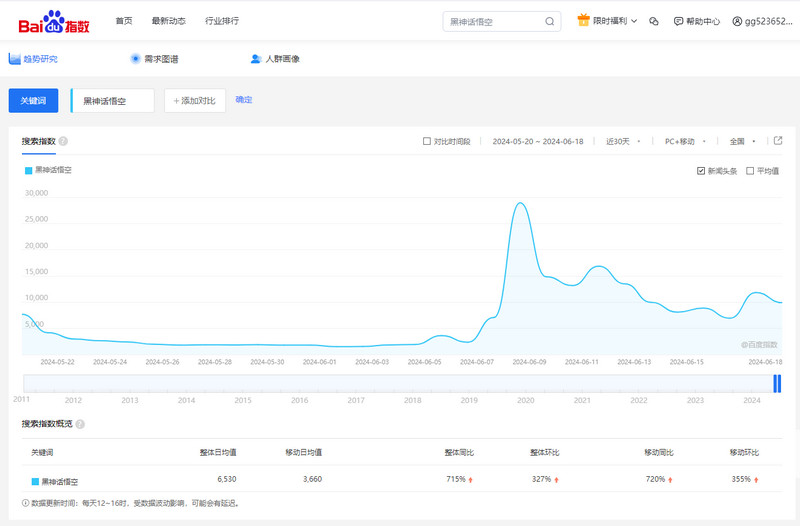Image resolution: width=800 pixels, height=526 pixels.
Task: Click the 添加对比 button
Action: pyautogui.click(x=195, y=101)
